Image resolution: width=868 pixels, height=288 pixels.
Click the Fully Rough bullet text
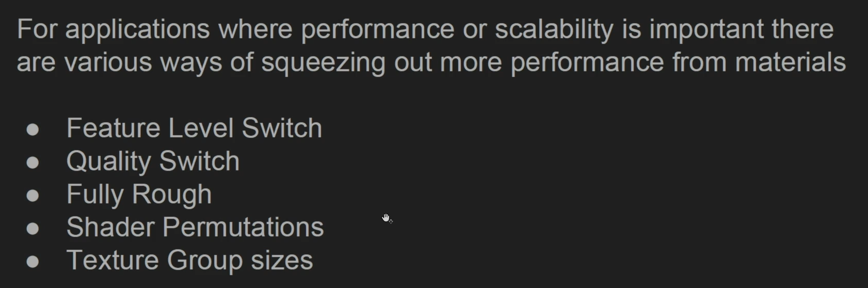pos(139,195)
